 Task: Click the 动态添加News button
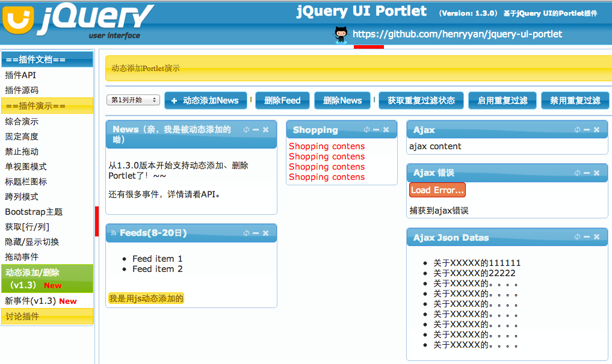(x=206, y=100)
